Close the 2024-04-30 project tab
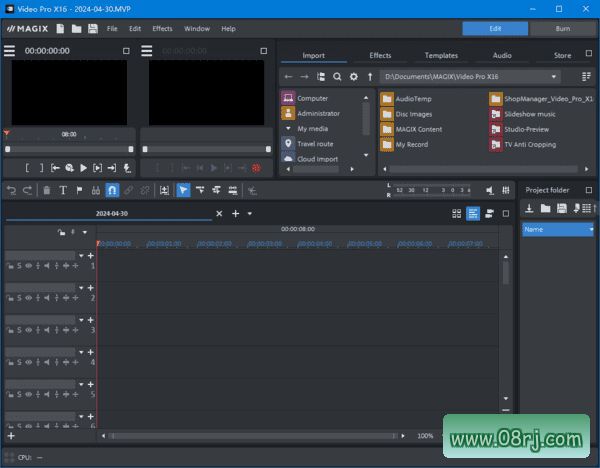 point(219,214)
